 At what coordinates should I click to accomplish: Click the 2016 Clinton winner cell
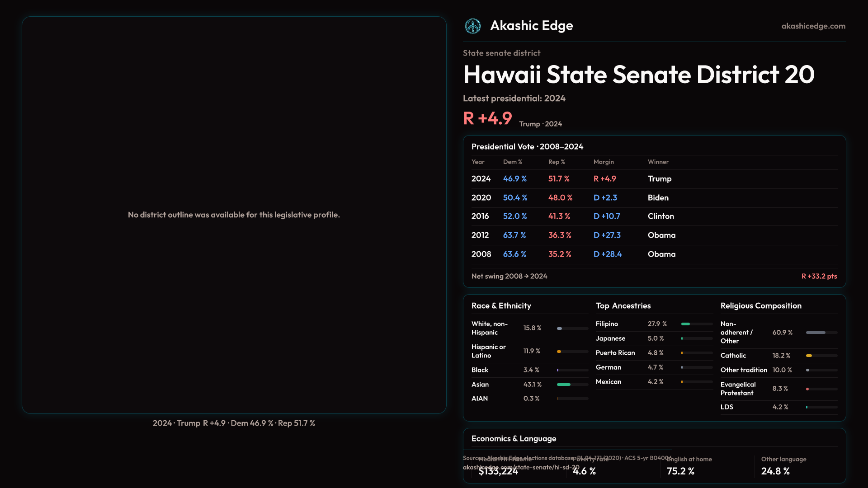[x=660, y=216]
